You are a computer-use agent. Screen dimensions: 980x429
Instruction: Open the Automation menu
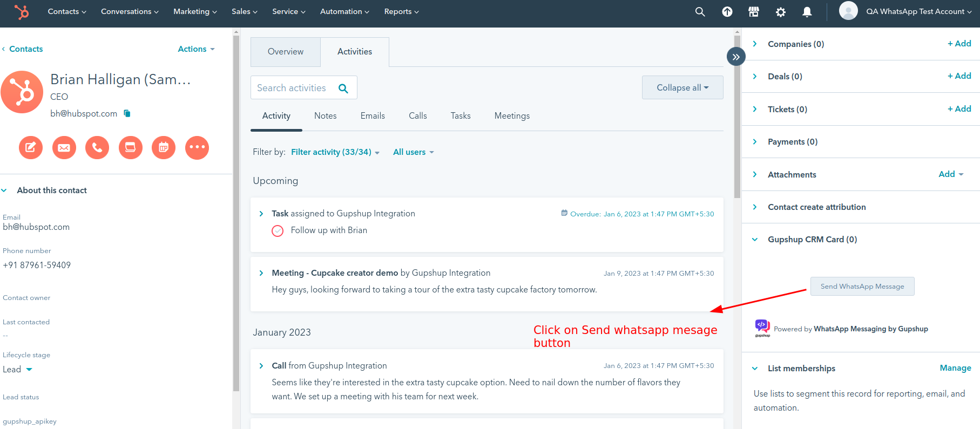[344, 11]
